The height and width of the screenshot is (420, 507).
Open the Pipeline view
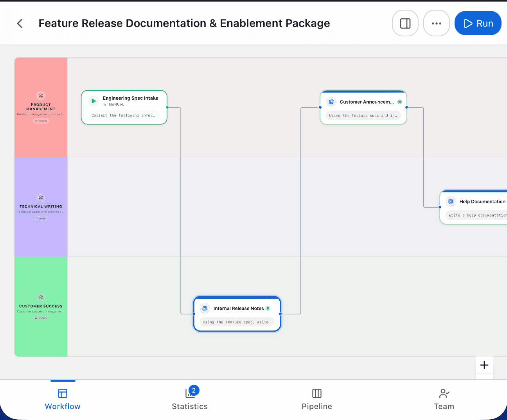pyautogui.click(x=316, y=399)
